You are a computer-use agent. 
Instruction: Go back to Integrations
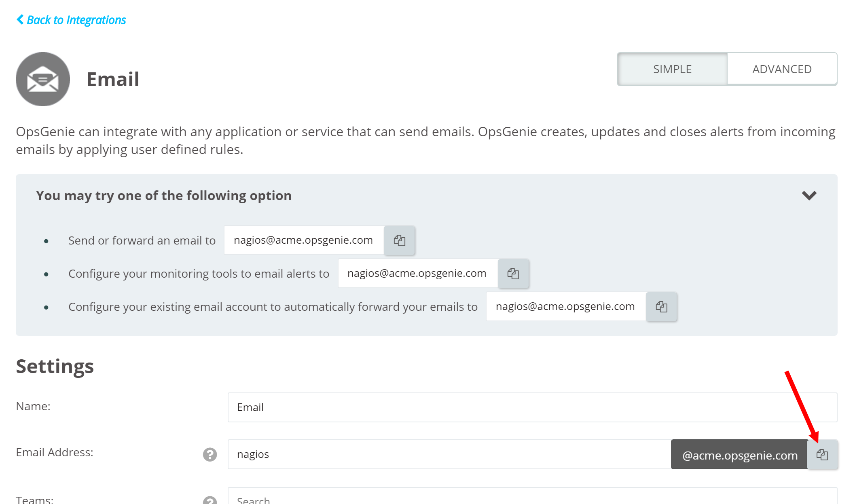(76, 20)
